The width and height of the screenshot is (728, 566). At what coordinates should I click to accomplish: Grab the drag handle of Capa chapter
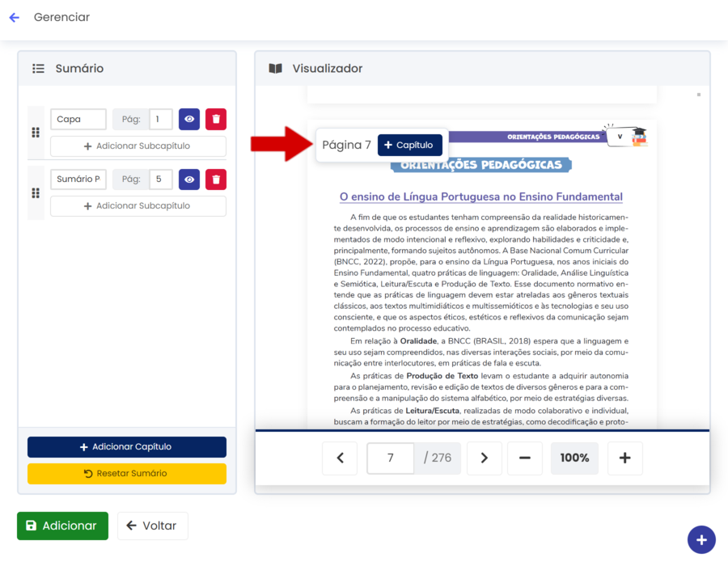coord(36,133)
